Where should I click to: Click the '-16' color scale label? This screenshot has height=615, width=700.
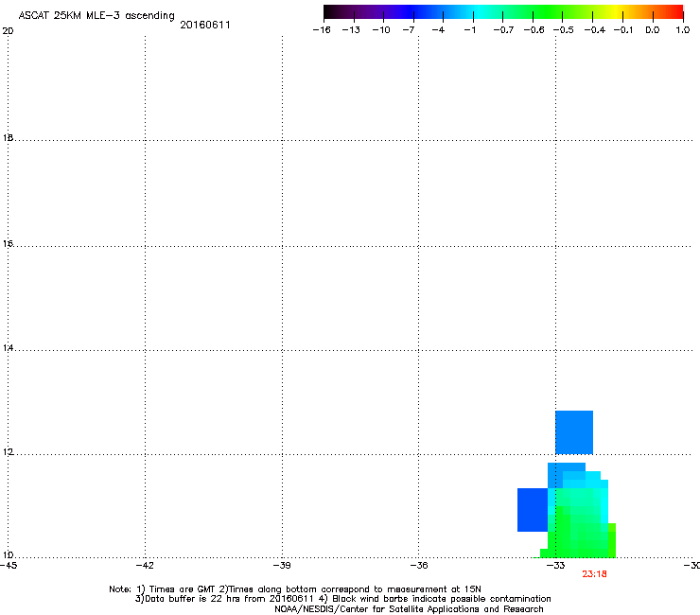point(322,30)
